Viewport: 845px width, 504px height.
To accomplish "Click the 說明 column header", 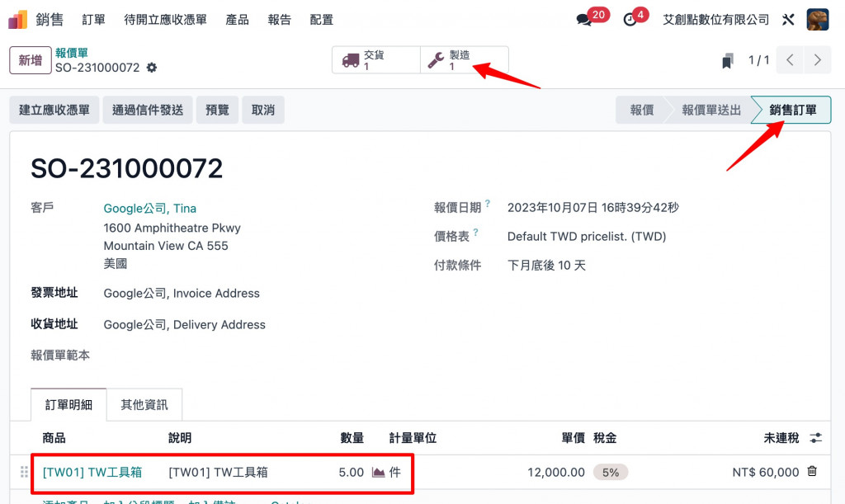I will coord(180,438).
